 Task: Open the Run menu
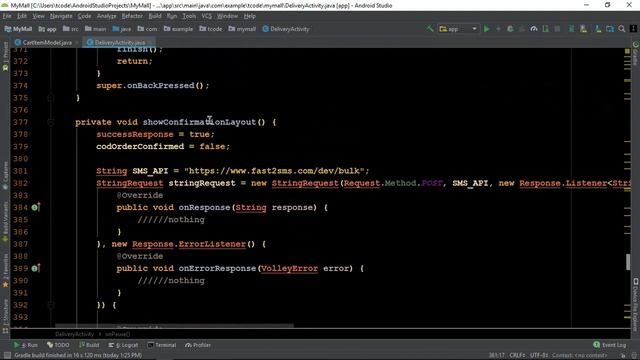coord(172,16)
